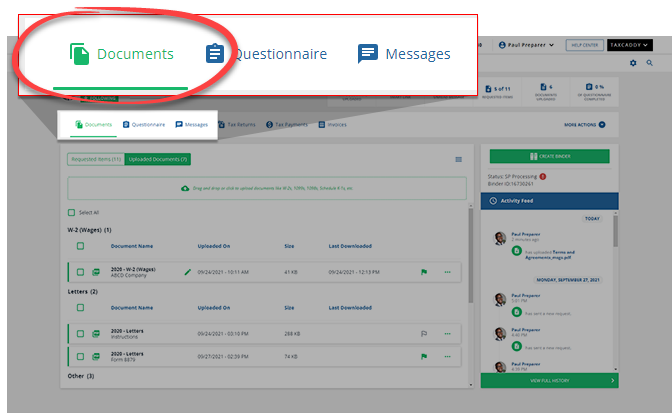Open the MORE ACTIONS dropdown
672x413 pixels.
585,125
